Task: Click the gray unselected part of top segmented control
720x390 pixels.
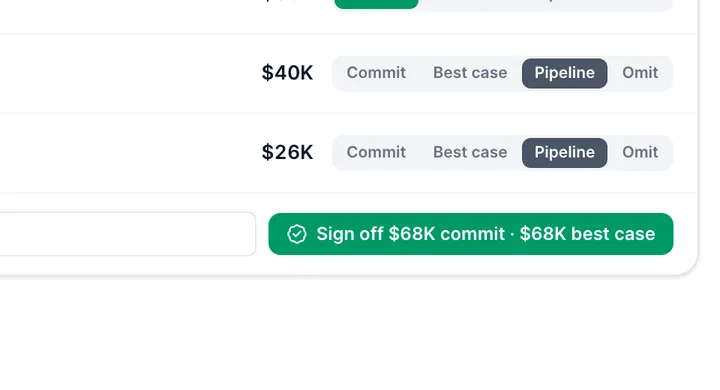Action: pyautogui.click(x=546, y=5)
